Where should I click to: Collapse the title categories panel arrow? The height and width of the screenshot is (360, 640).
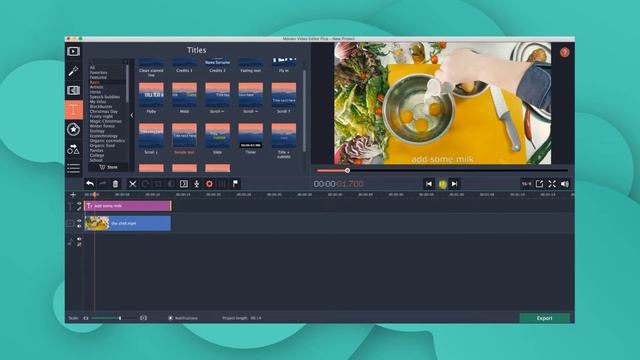point(131,116)
